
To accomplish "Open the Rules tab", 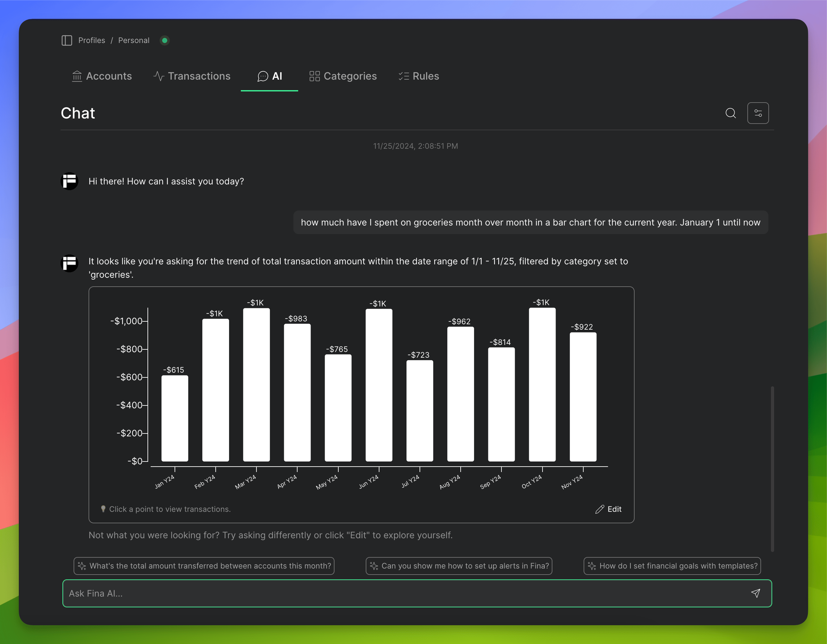I will tap(418, 76).
